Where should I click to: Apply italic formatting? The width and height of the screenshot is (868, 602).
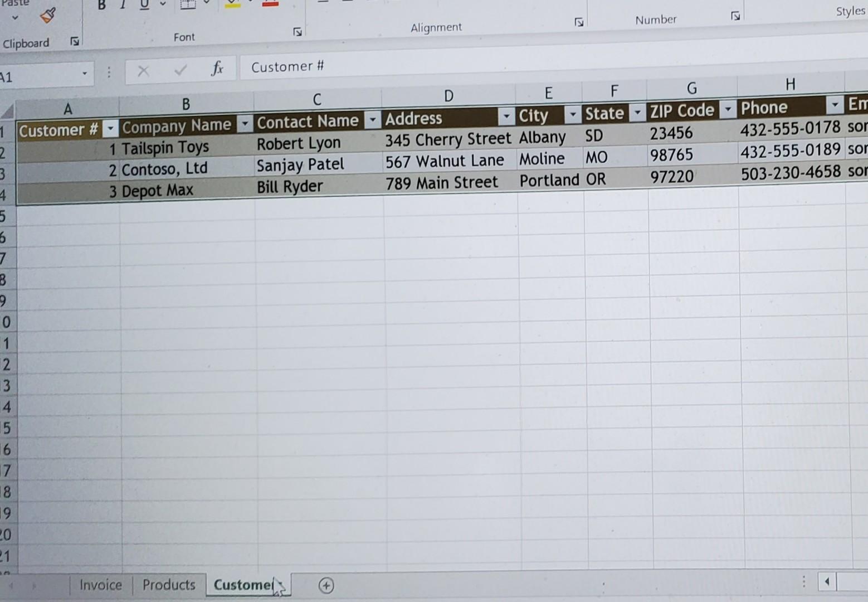pos(121,4)
